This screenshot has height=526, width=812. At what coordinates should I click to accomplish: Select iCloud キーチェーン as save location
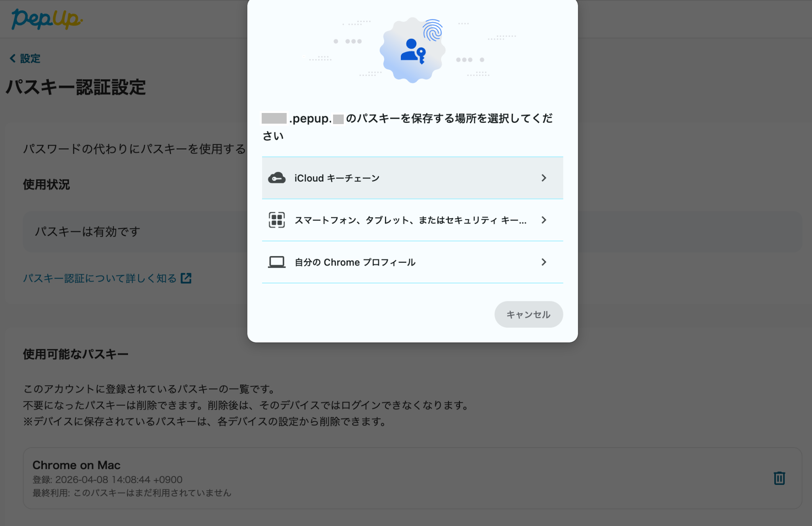[x=412, y=178]
